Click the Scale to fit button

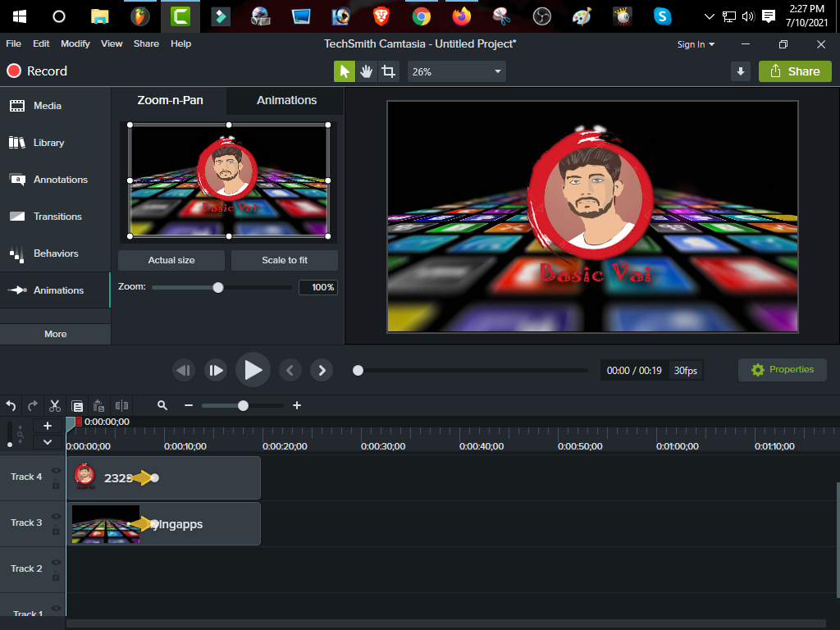point(285,260)
